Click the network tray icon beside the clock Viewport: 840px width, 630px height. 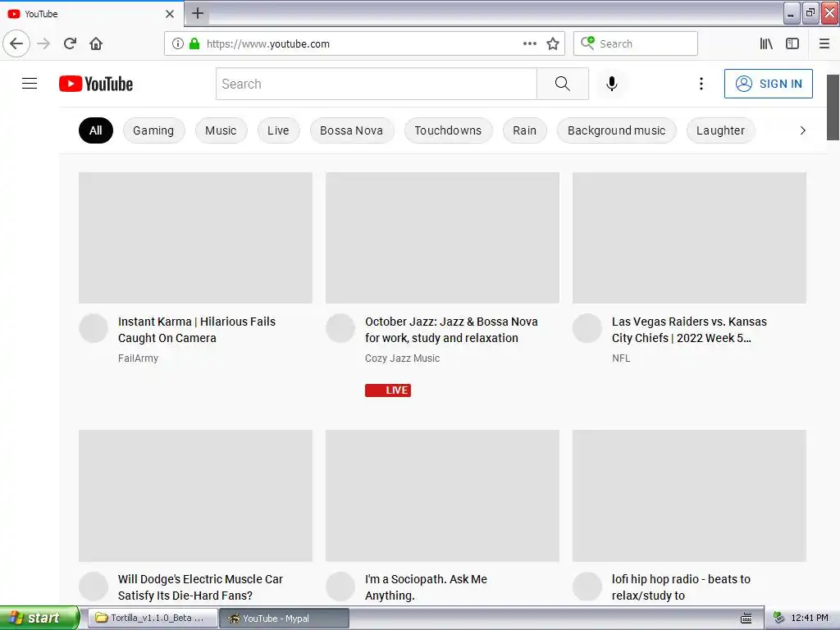click(x=778, y=619)
